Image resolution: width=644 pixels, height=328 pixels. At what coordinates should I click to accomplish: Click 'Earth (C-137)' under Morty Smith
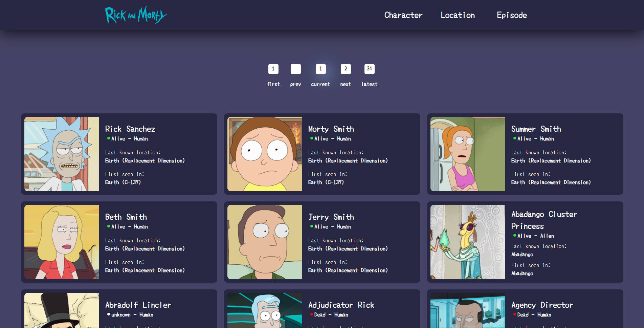326,182
